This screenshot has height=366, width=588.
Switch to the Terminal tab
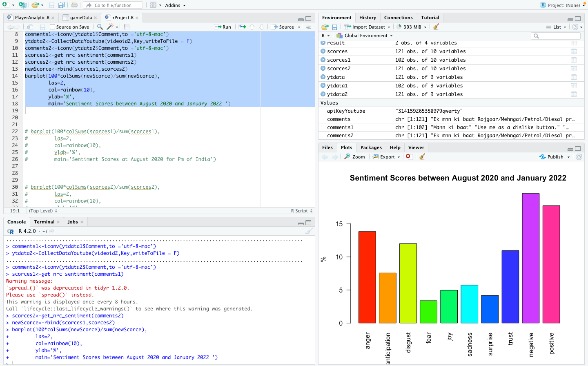click(x=44, y=222)
